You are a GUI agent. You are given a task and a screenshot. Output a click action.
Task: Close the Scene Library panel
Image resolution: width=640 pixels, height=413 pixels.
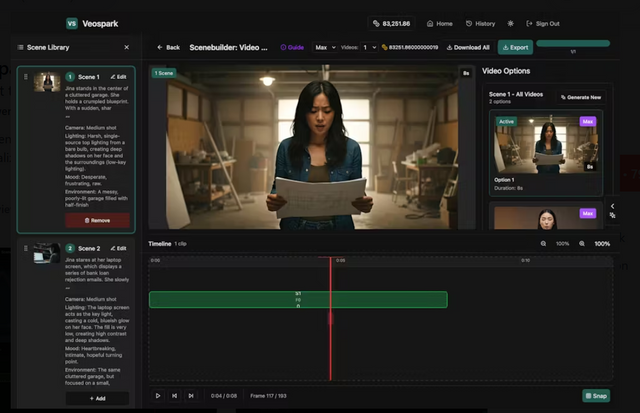point(127,47)
